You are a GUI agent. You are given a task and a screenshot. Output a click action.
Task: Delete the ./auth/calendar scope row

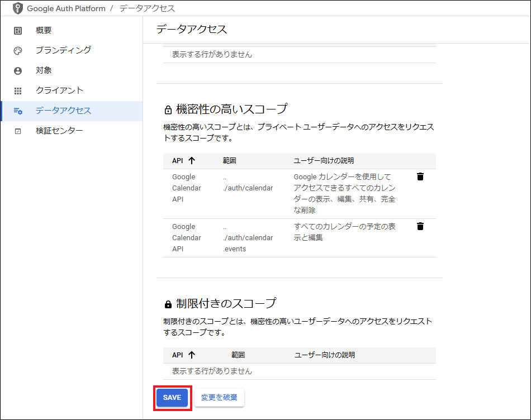(x=420, y=176)
